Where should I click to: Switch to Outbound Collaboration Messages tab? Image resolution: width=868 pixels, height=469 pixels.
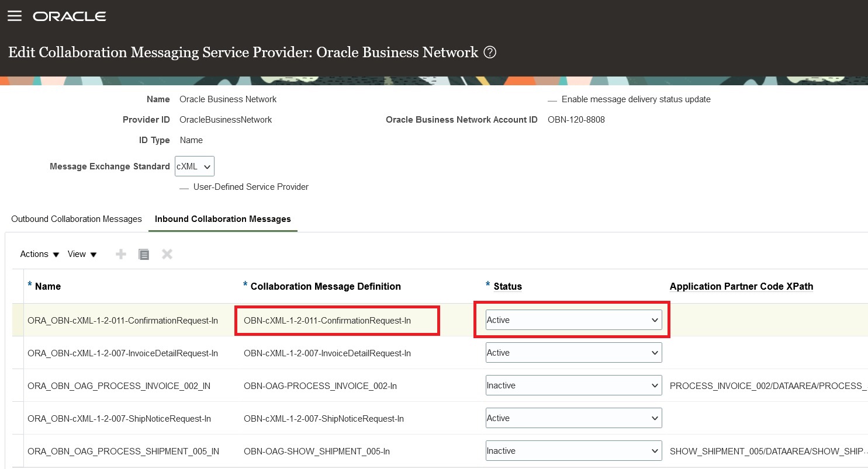tap(77, 219)
